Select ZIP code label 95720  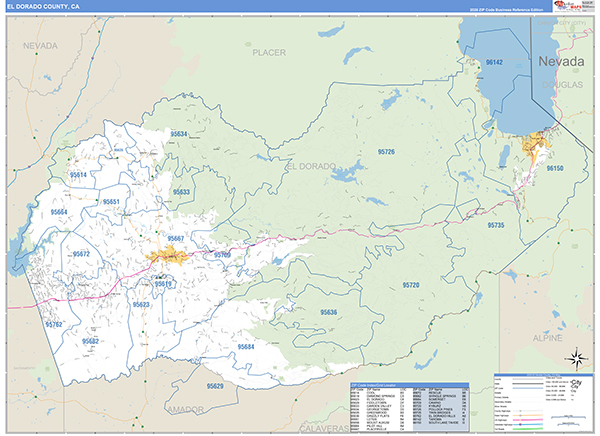pyautogui.click(x=411, y=285)
